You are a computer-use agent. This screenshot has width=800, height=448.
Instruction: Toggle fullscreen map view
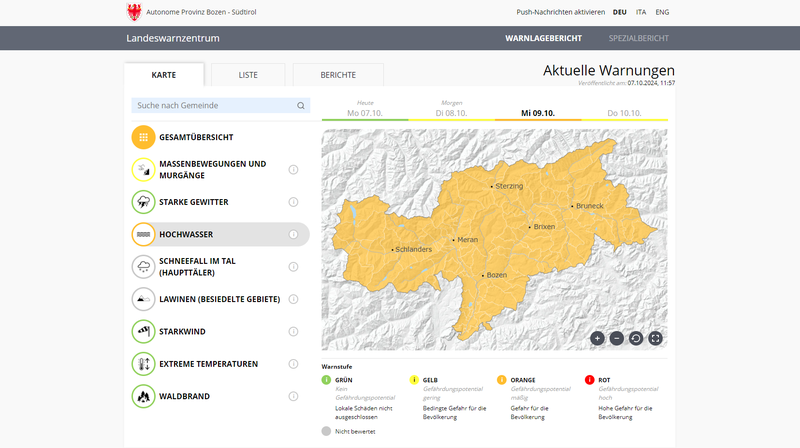click(656, 338)
